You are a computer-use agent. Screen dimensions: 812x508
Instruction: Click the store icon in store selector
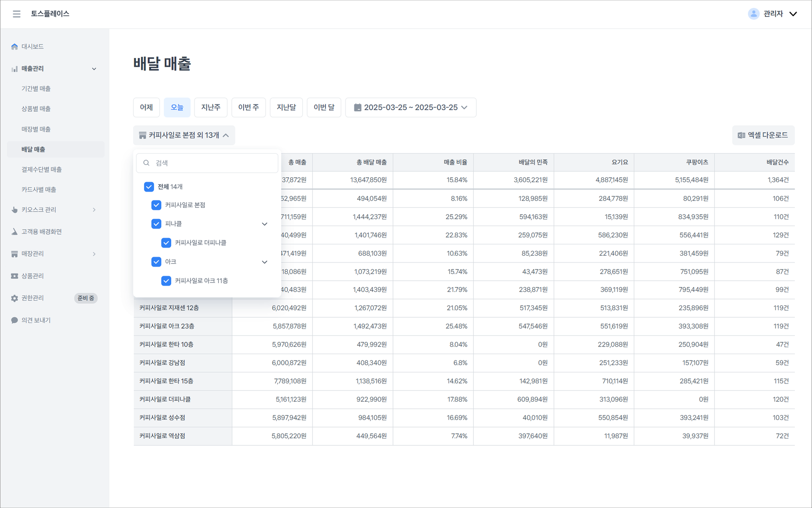(x=143, y=135)
